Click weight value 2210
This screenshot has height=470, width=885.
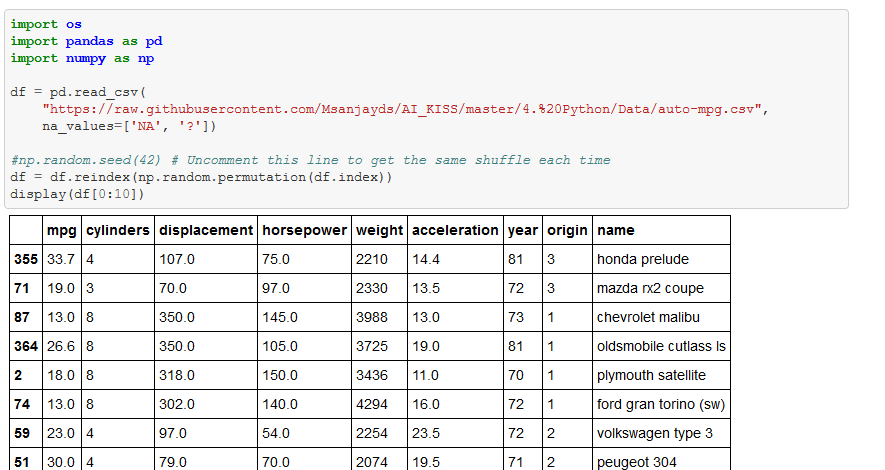[379, 260]
